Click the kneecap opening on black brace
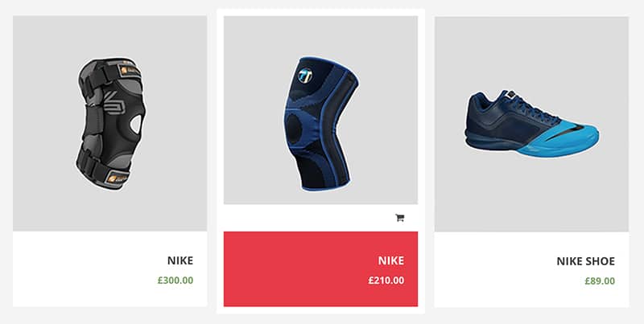The width and height of the screenshot is (644, 324). [x=136, y=124]
